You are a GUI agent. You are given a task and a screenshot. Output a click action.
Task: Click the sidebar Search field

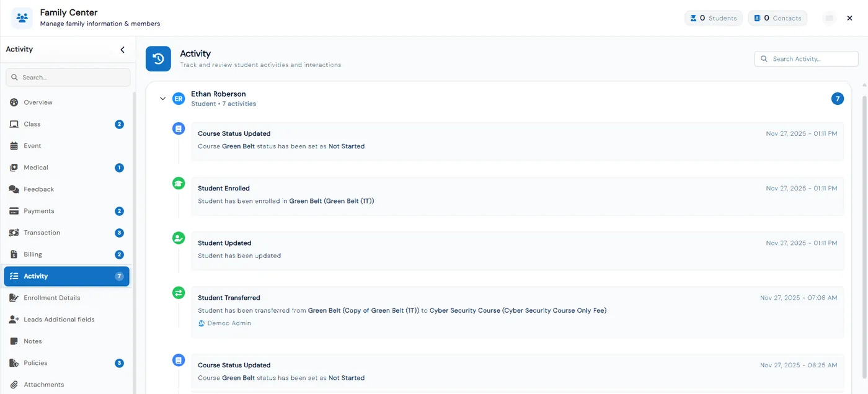(68, 78)
